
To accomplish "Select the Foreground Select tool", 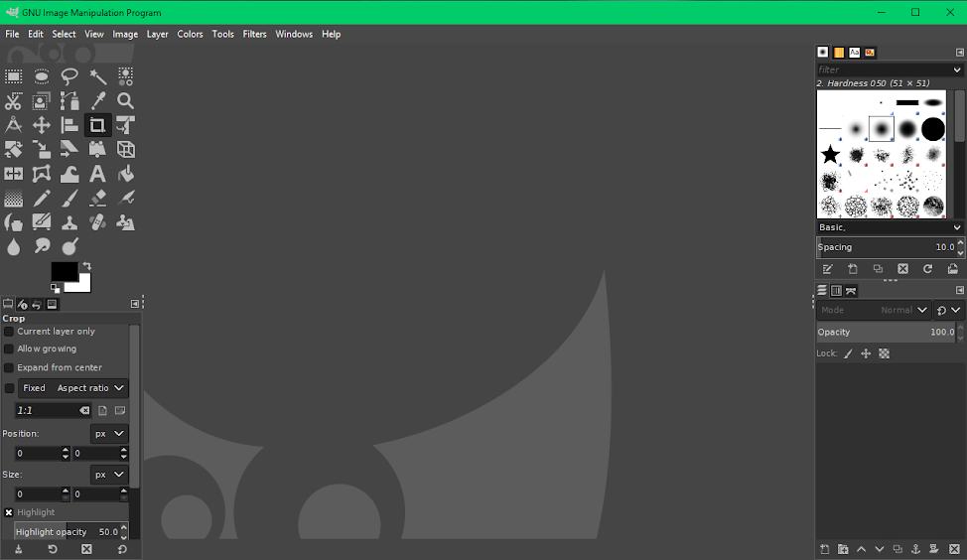I will tap(42, 101).
